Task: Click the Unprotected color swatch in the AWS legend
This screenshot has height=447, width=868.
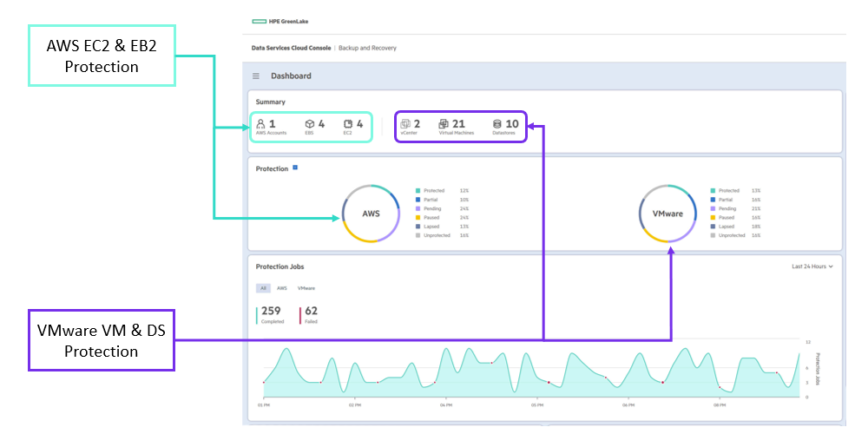Action: (418, 236)
